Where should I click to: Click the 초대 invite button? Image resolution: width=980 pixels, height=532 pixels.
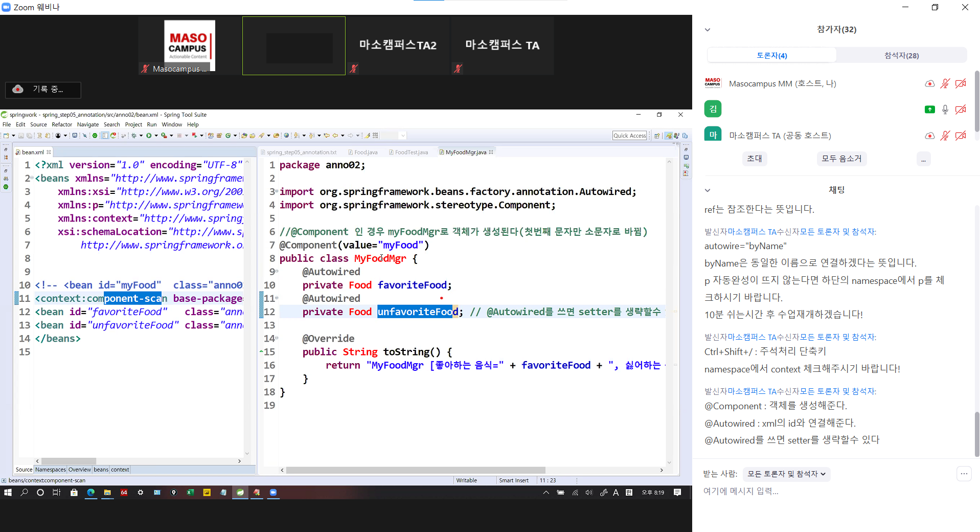[x=754, y=159]
